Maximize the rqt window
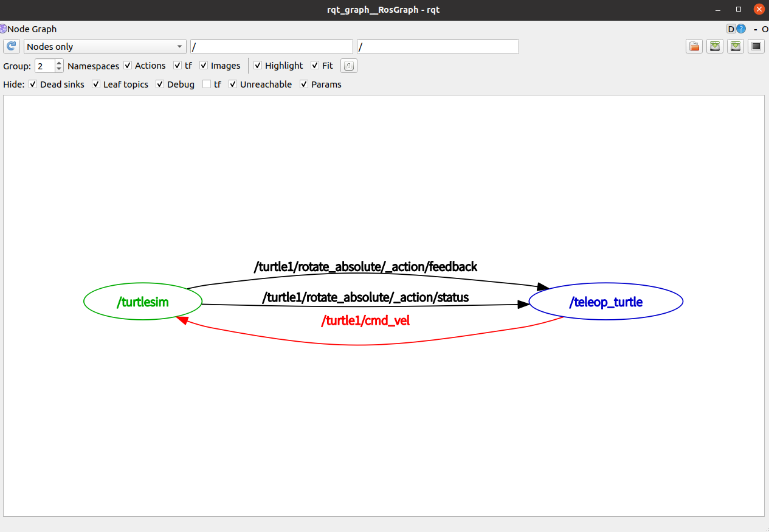Image resolution: width=769 pixels, height=532 pixels. (739, 9)
